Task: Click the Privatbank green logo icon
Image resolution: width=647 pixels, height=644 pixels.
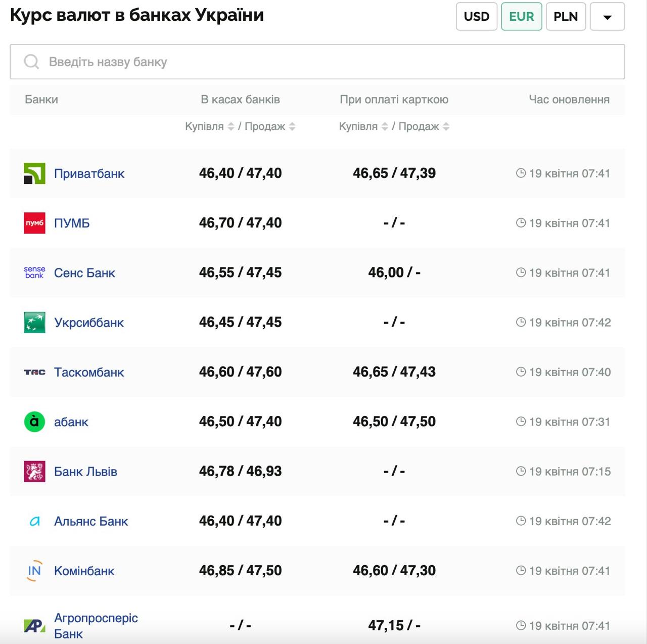Action: point(34,173)
